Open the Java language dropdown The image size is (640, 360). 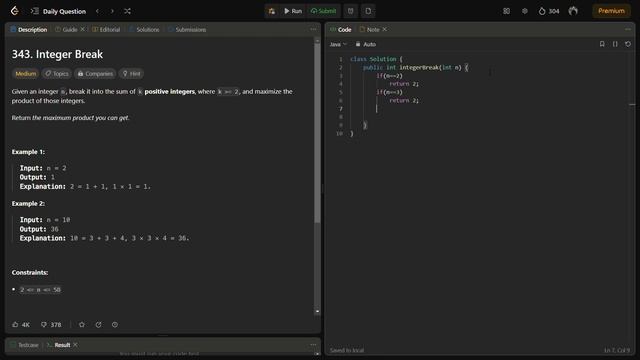pyautogui.click(x=338, y=44)
